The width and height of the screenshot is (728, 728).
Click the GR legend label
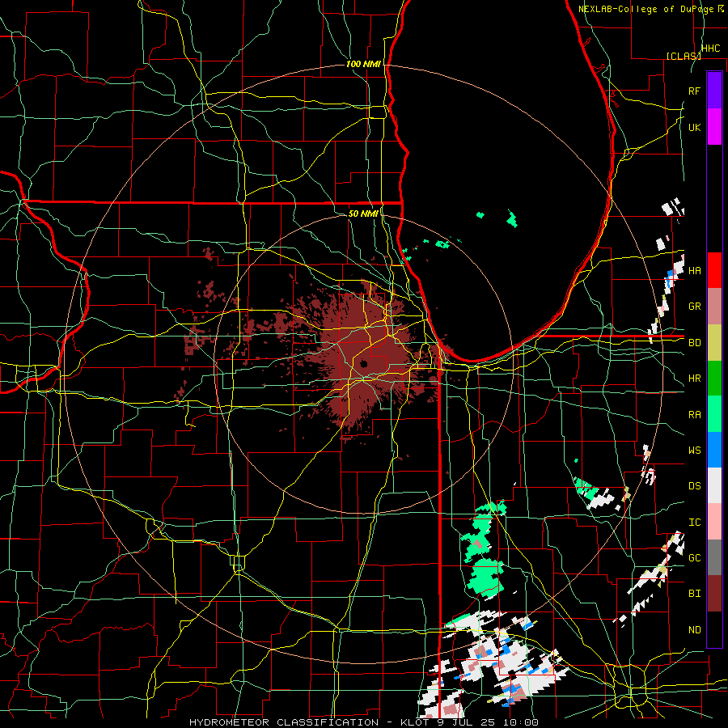(694, 307)
